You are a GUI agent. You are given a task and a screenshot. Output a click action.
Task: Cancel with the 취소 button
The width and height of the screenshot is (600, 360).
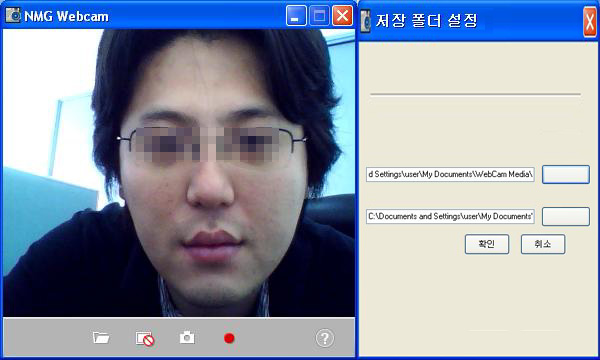click(x=543, y=244)
